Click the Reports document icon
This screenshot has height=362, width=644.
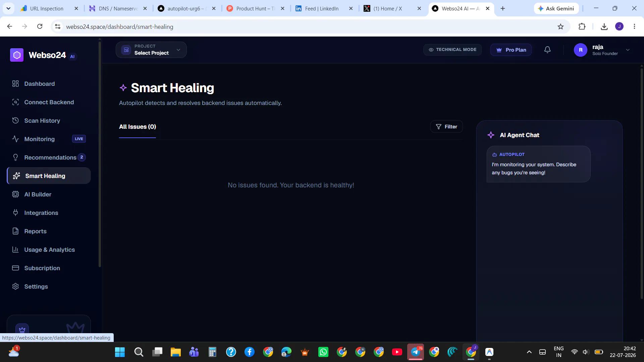tap(15, 231)
